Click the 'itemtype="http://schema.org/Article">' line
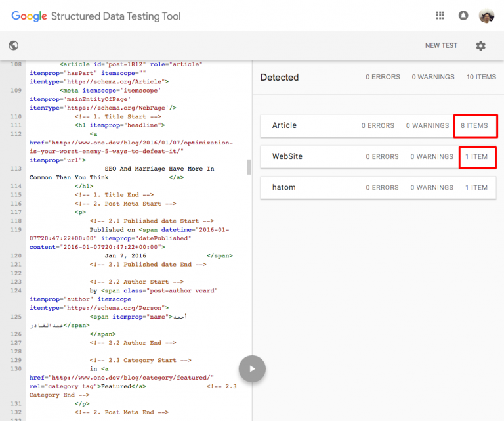 pos(99,81)
